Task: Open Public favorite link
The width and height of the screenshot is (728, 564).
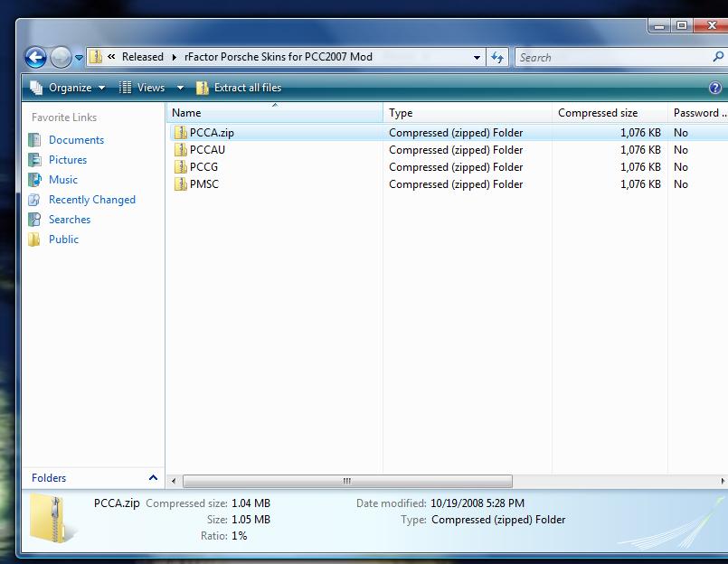Action: click(x=63, y=240)
